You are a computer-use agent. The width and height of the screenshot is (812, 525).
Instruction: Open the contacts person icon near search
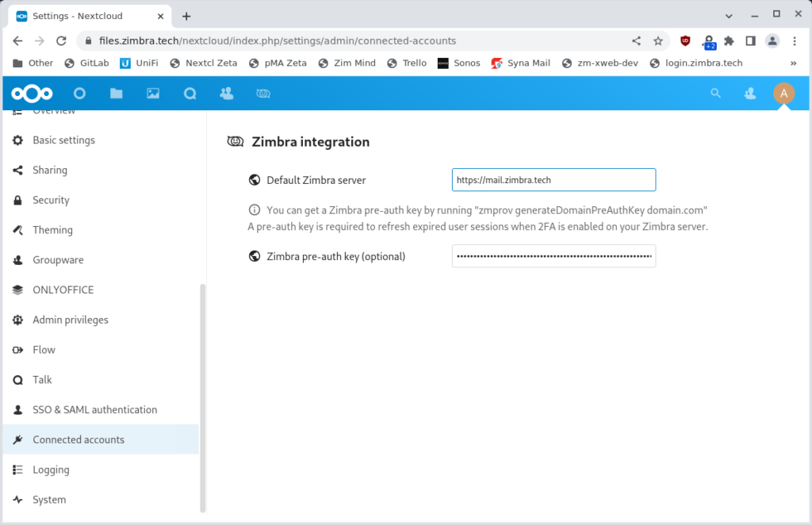[x=749, y=93]
